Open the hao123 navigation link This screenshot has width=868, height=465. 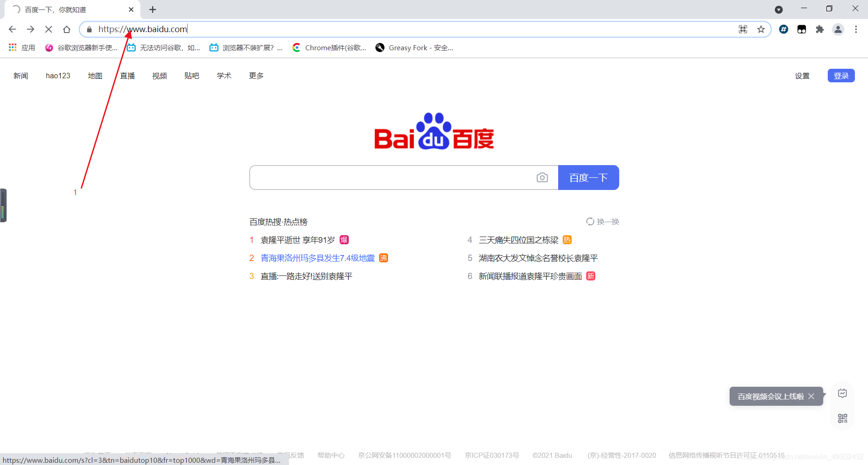[58, 76]
